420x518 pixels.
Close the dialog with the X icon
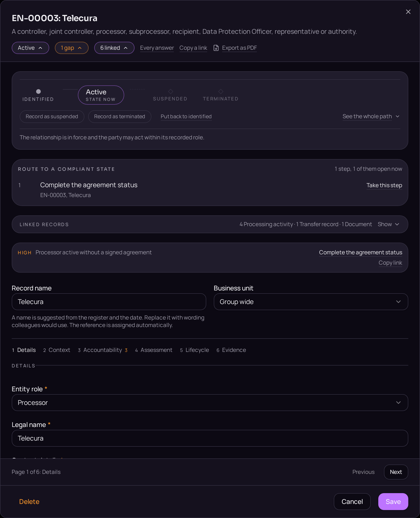[x=408, y=12]
